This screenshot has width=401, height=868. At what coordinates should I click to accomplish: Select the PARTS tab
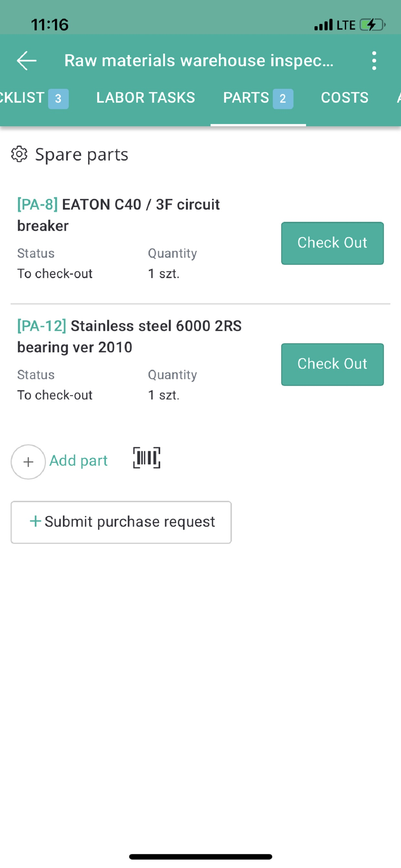point(258,98)
